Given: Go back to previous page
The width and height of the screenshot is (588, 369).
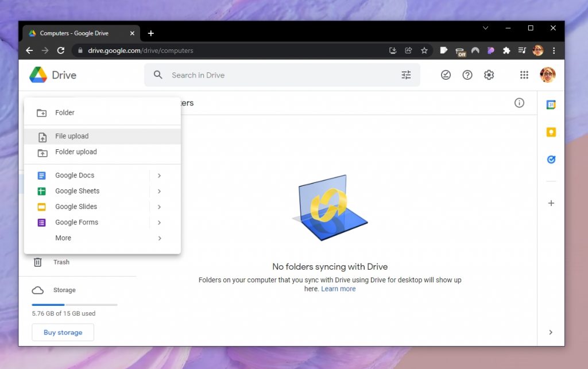Looking at the screenshot, I should (30, 50).
